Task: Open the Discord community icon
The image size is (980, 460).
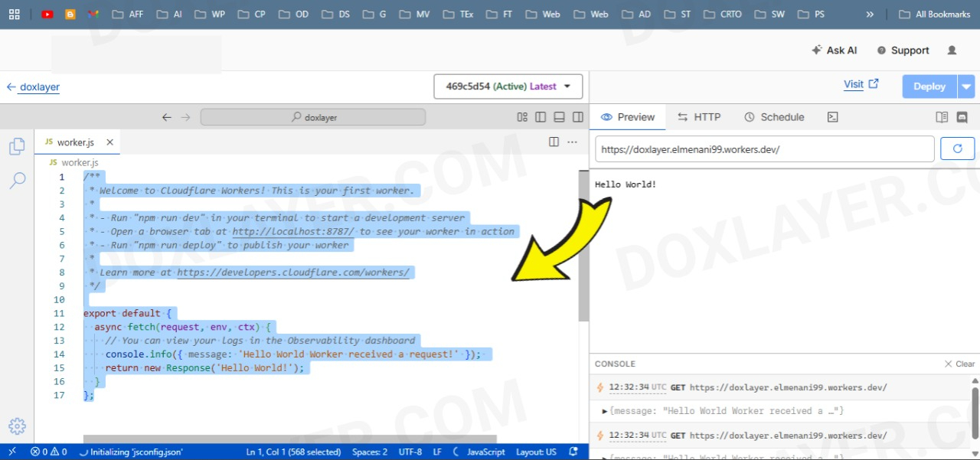Action: coord(962,117)
